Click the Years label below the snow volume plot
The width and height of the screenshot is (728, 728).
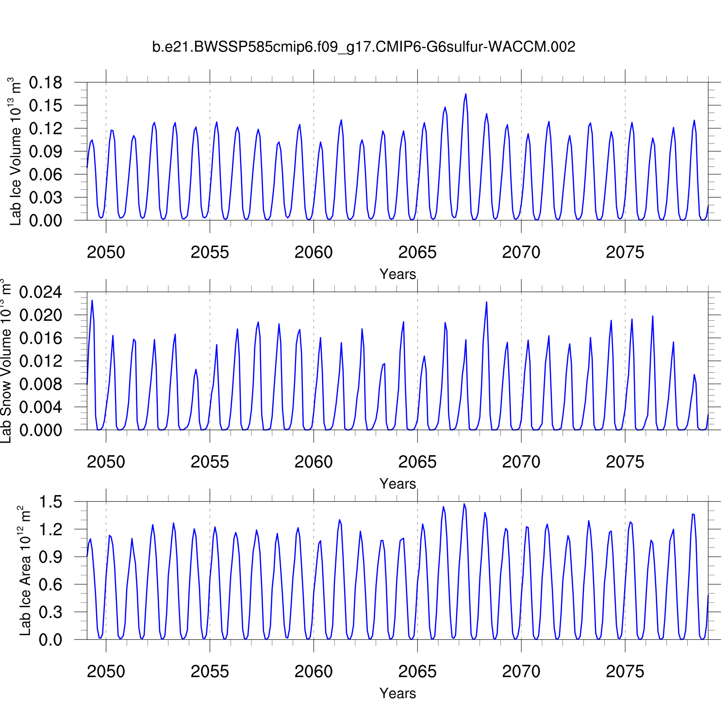[397, 484]
